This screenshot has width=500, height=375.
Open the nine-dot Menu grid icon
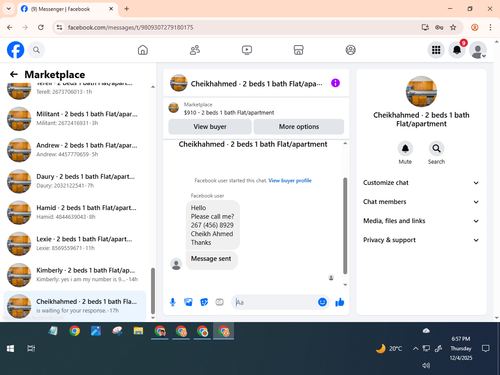(436, 50)
